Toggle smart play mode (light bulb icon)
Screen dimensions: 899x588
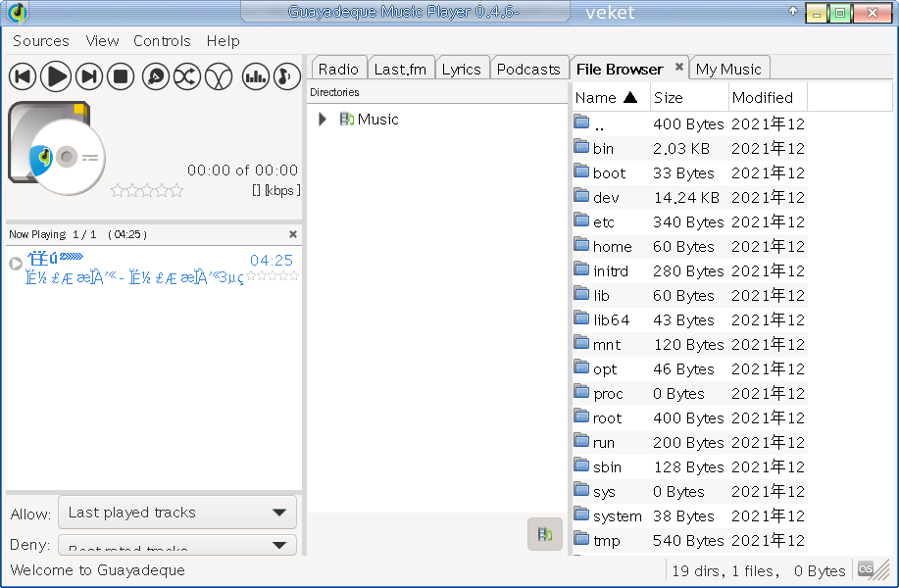(155, 76)
